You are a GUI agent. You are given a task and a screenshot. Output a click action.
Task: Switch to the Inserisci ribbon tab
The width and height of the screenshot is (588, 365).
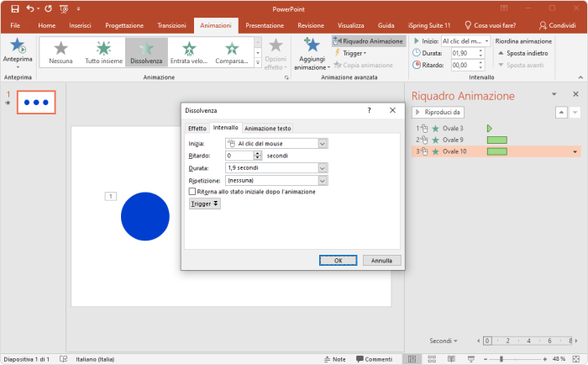tap(80, 25)
